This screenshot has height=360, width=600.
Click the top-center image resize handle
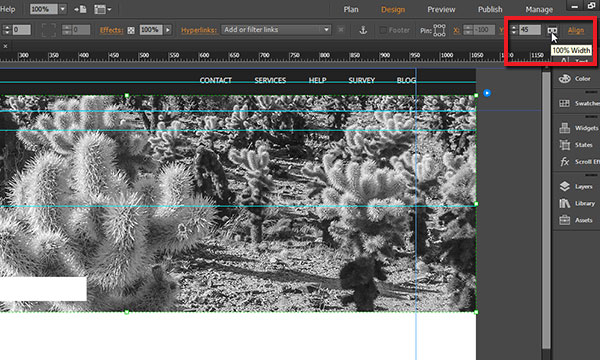point(127,95)
